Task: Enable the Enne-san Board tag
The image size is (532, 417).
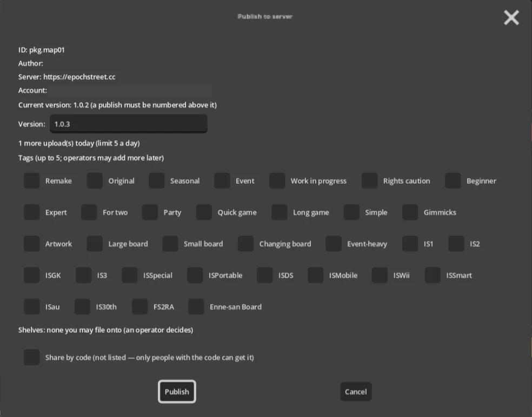Action: tap(196, 307)
